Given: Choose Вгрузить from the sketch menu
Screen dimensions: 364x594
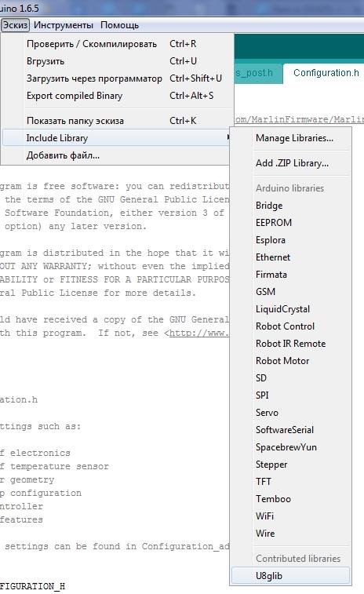Looking at the screenshot, I should point(116,61).
